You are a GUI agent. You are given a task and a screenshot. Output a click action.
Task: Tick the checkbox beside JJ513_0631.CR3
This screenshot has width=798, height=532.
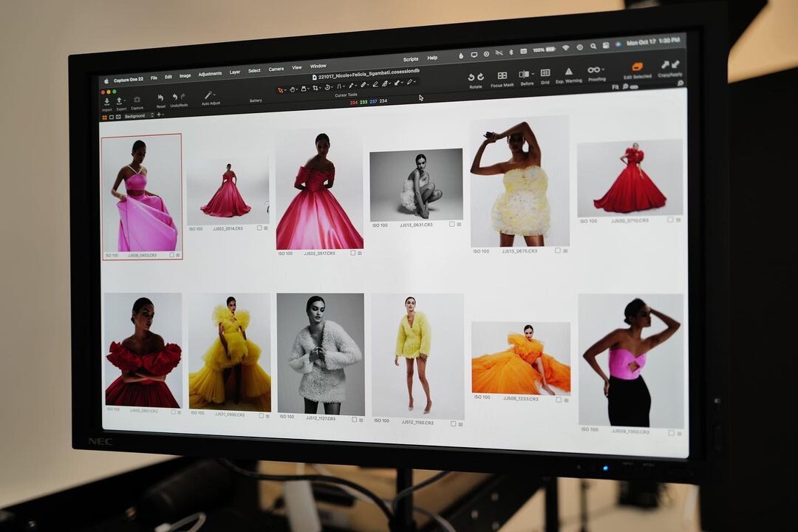[x=451, y=224]
